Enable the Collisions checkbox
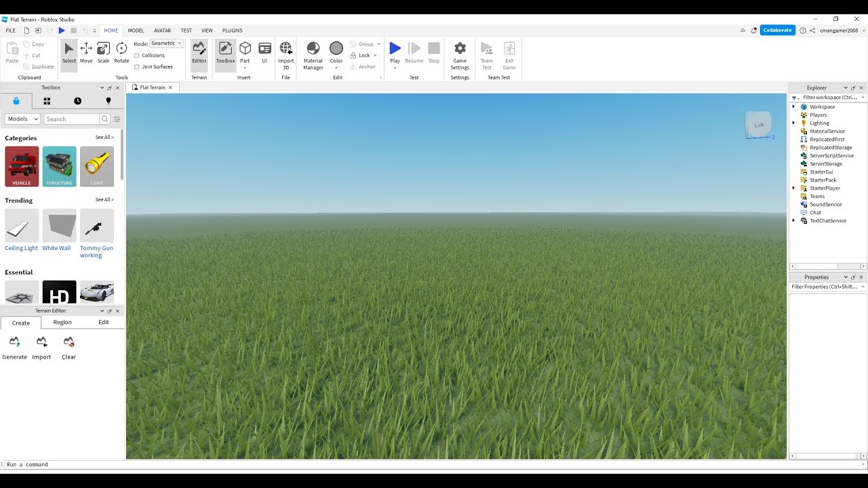This screenshot has width=868, height=488. [137, 56]
